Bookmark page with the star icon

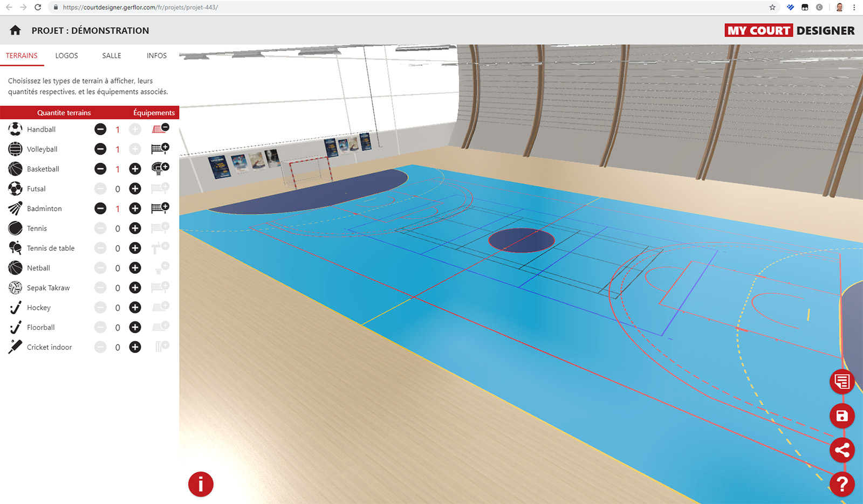click(x=772, y=8)
